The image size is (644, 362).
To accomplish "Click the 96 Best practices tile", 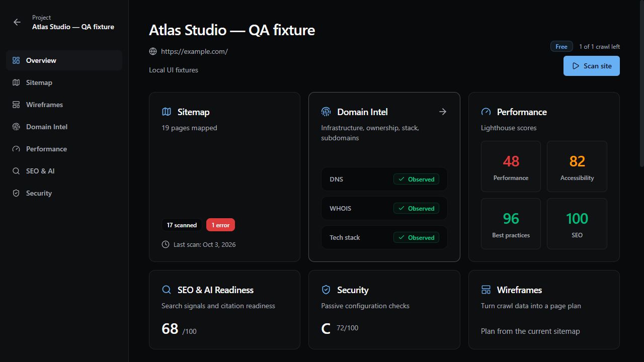I will (511, 224).
